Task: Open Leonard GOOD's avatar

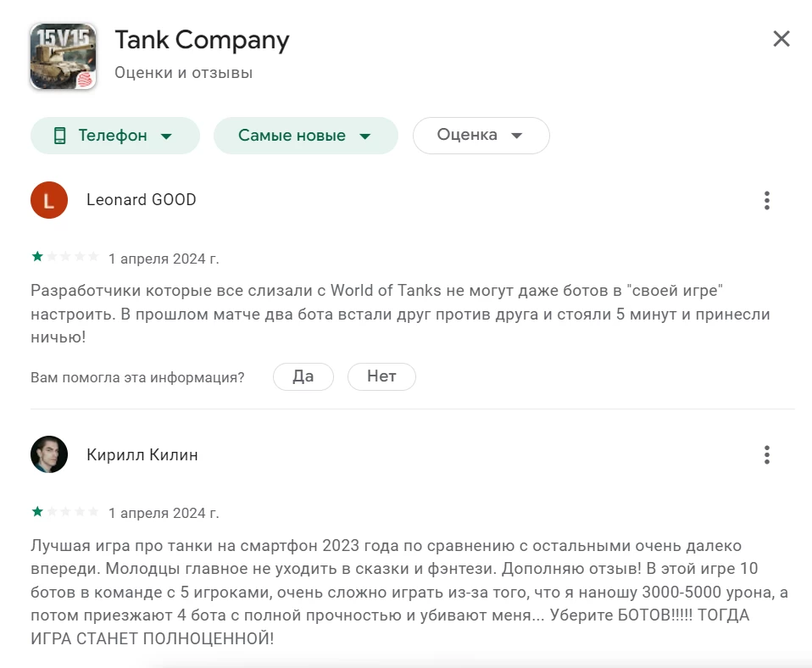Action: [x=49, y=200]
